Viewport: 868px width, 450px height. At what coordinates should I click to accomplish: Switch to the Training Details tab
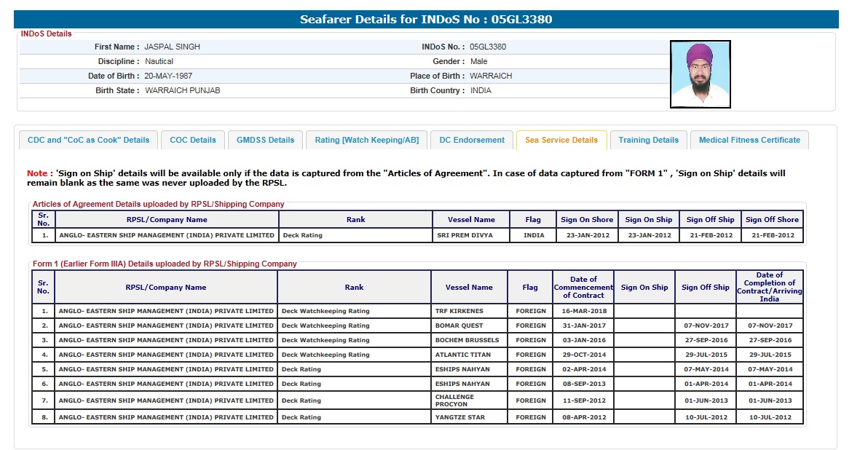pyautogui.click(x=648, y=140)
